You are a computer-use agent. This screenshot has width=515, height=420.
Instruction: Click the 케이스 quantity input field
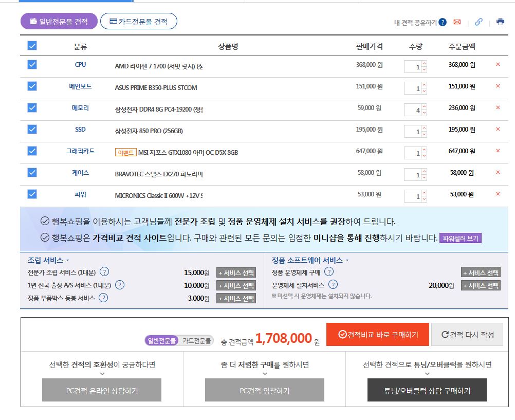click(x=413, y=174)
